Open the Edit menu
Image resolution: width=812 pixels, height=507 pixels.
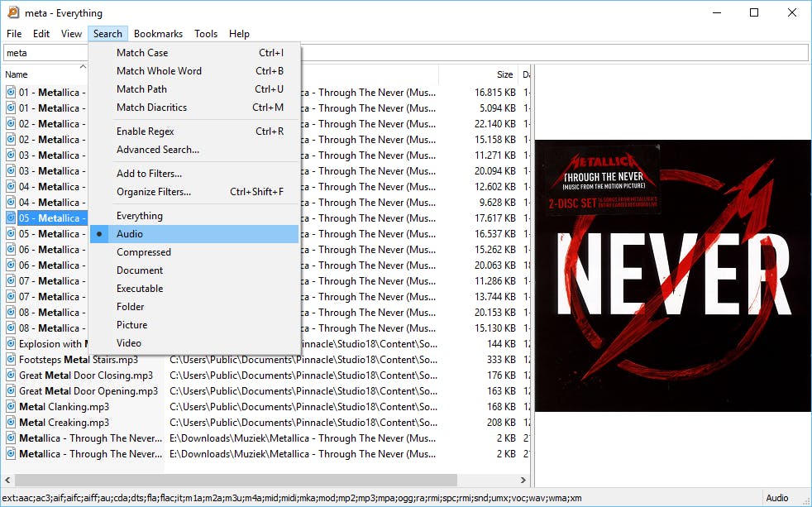click(41, 34)
